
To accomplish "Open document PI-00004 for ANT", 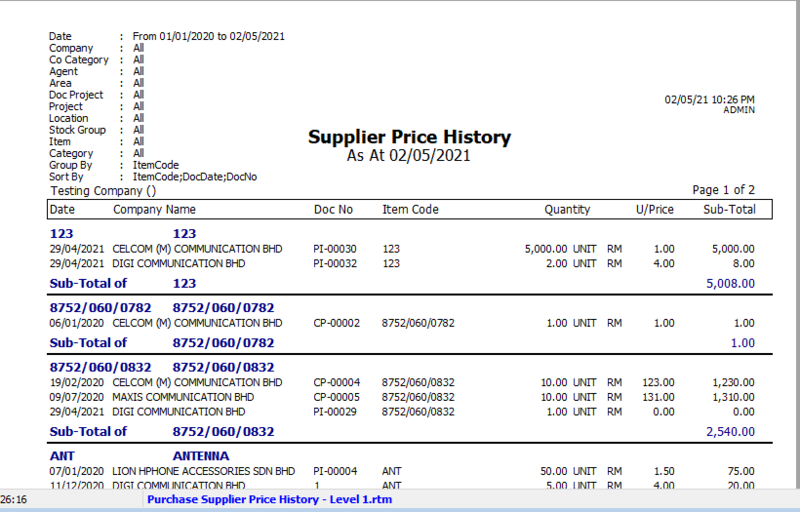I will [334, 471].
